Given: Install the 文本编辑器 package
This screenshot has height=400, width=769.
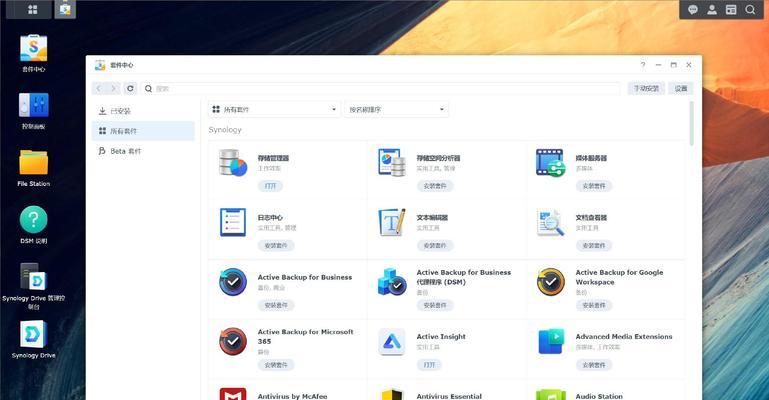Looking at the screenshot, I should pyautogui.click(x=435, y=245).
